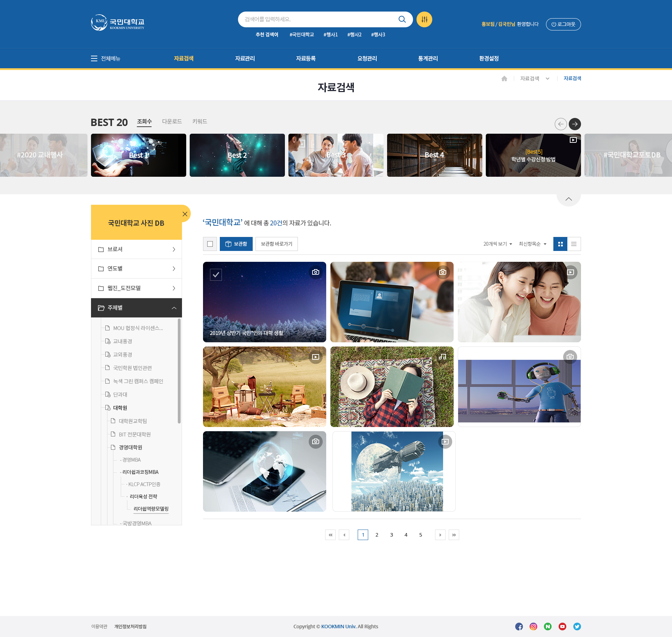Go to page 3 in pagination
The image size is (672, 637).
391,535
